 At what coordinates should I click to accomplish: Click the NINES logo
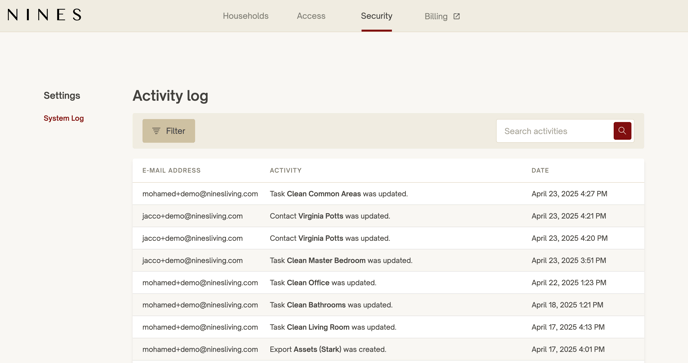(44, 15)
